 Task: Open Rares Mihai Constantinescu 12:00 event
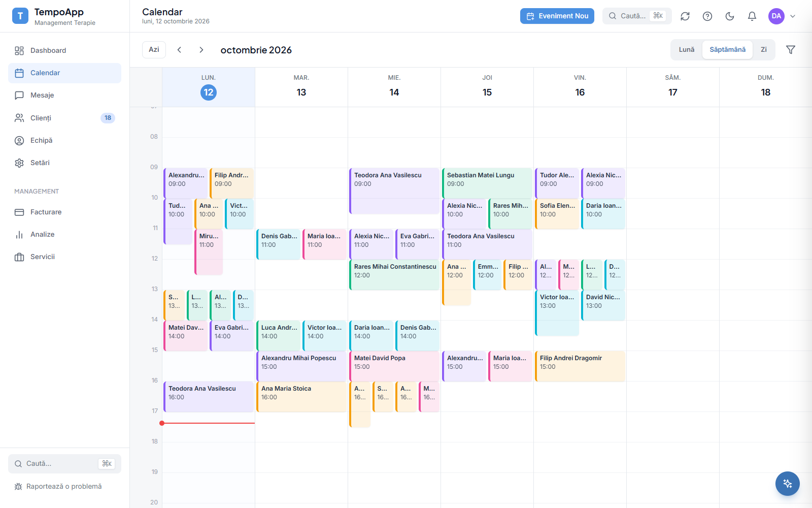click(x=394, y=275)
